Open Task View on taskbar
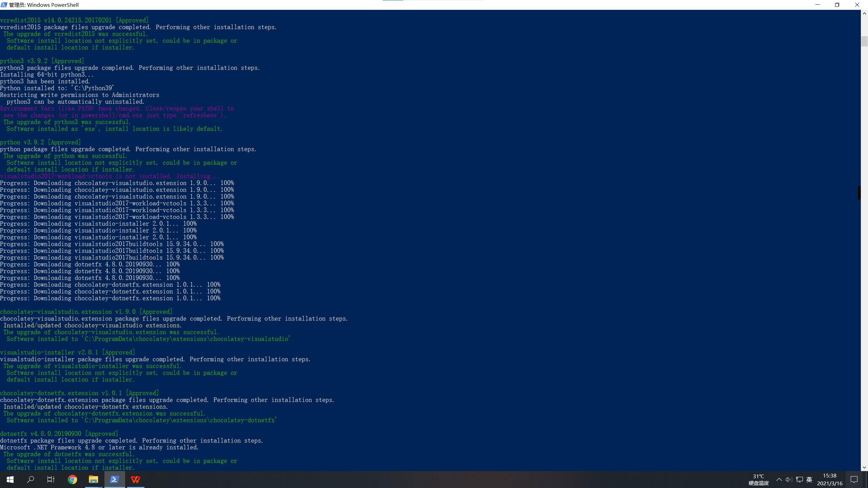Viewport: 868px width, 488px height. [x=51, y=480]
